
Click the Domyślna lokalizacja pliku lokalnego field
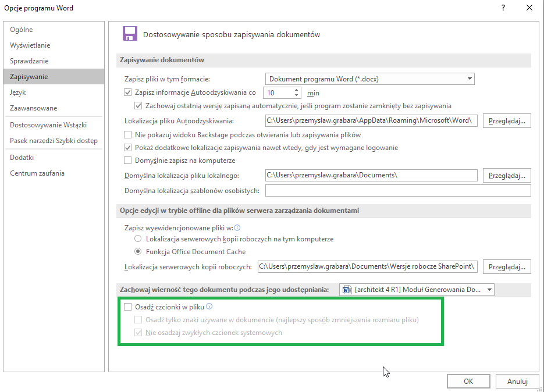[371, 175]
